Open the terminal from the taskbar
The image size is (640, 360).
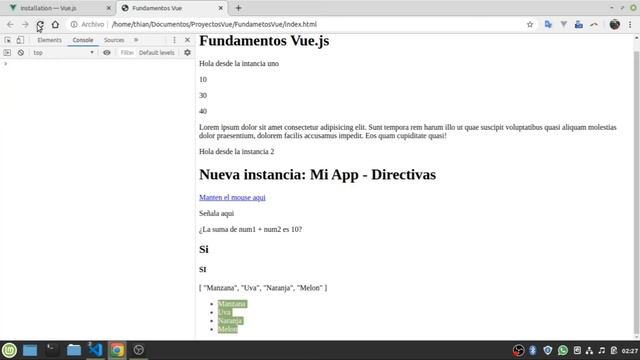pyautogui.click(x=52, y=350)
